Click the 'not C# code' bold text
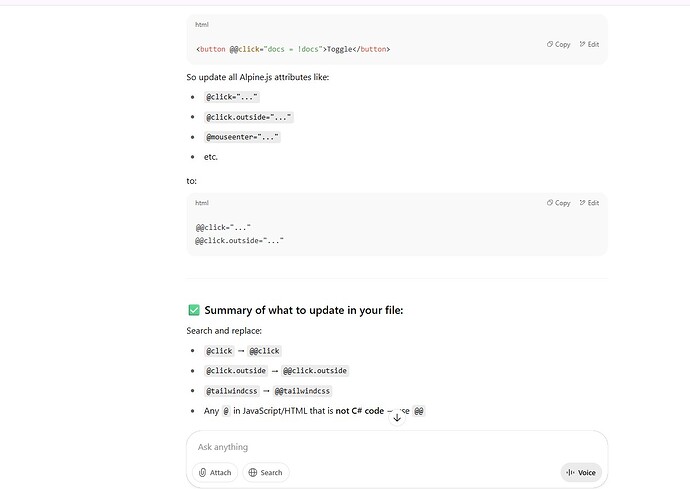The width and height of the screenshot is (690, 489). 360,411
